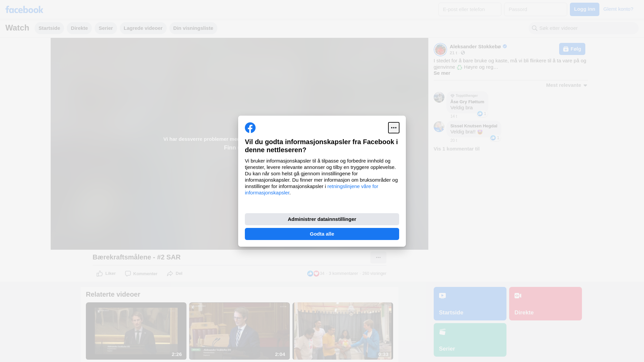This screenshot has width=644, height=362.
Task: Click the Watch heading
Action: pos(17,28)
